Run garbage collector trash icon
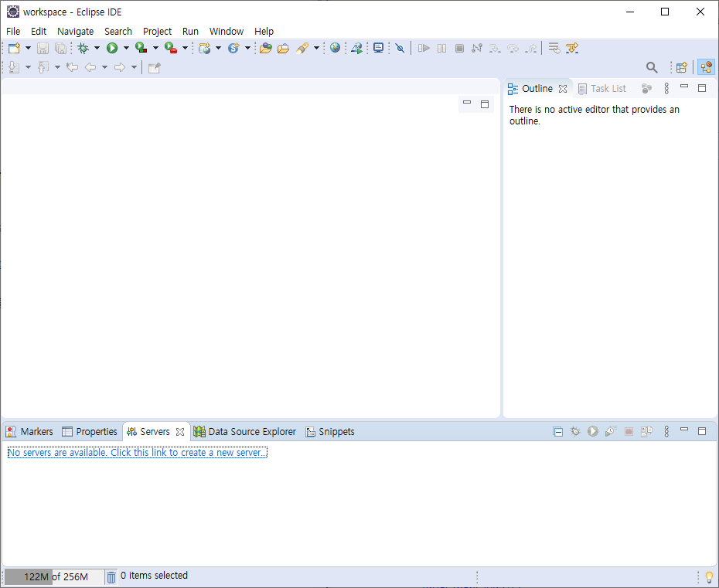Screen dimensions: 719x588 tap(111, 576)
